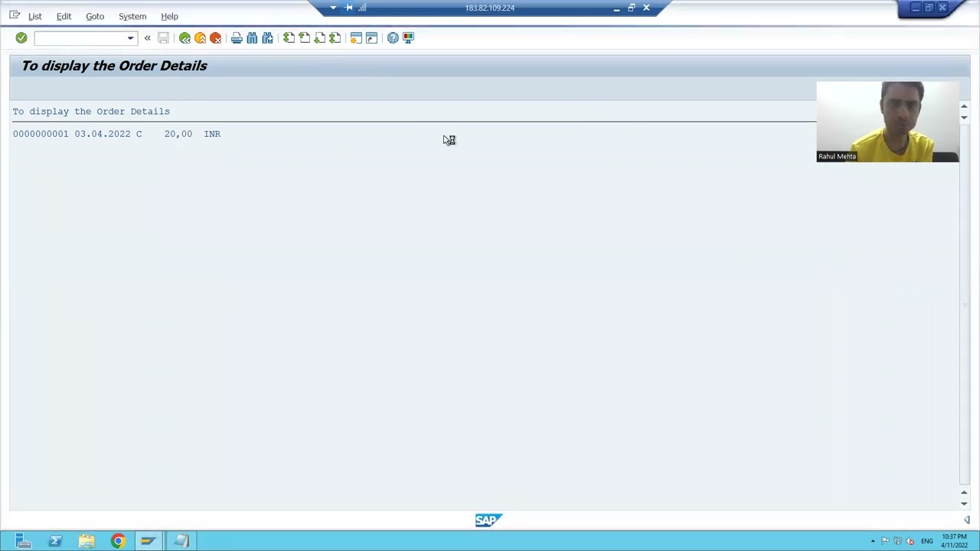Select order number 0000000001
The width and height of the screenshot is (980, 551).
(x=41, y=134)
